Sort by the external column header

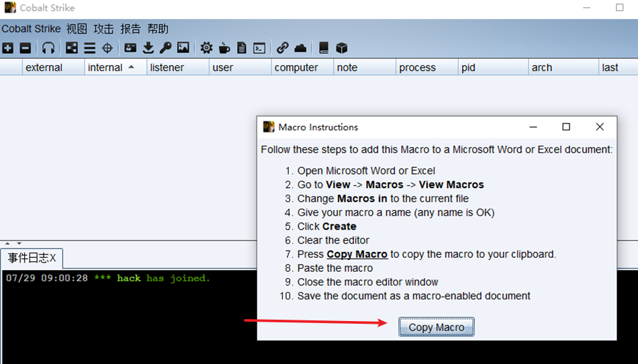click(53, 67)
